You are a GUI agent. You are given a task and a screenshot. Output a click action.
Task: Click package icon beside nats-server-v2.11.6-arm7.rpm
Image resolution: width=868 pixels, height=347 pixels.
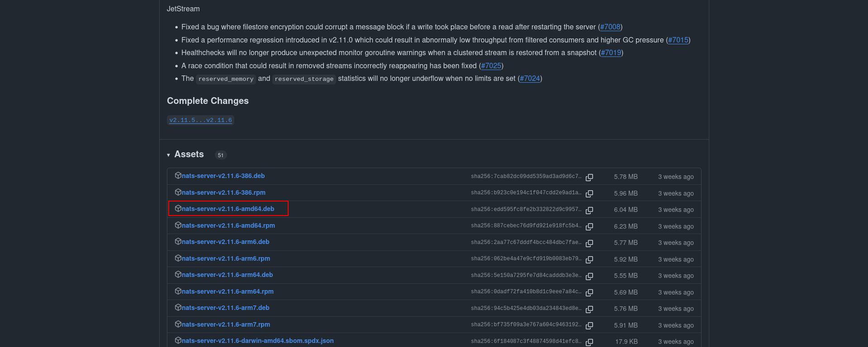click(178, 324)
